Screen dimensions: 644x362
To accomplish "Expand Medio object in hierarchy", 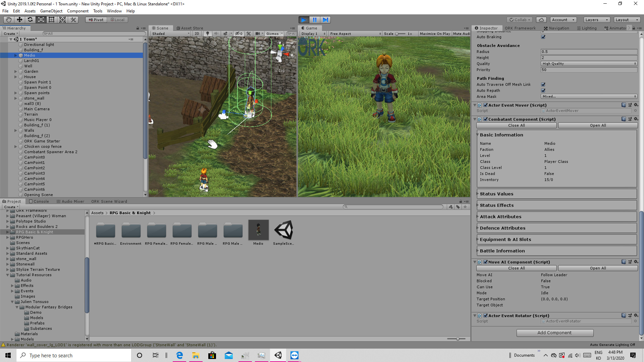I will pos(15,55).
